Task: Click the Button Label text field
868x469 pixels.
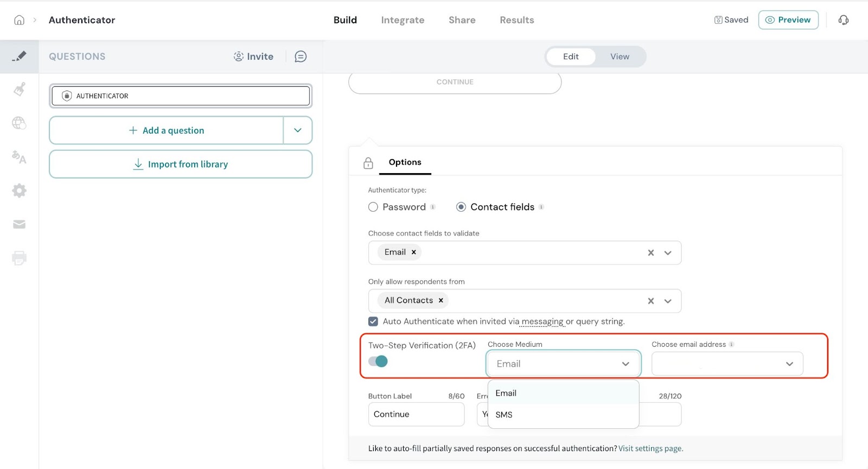Action: coord(416,414)
